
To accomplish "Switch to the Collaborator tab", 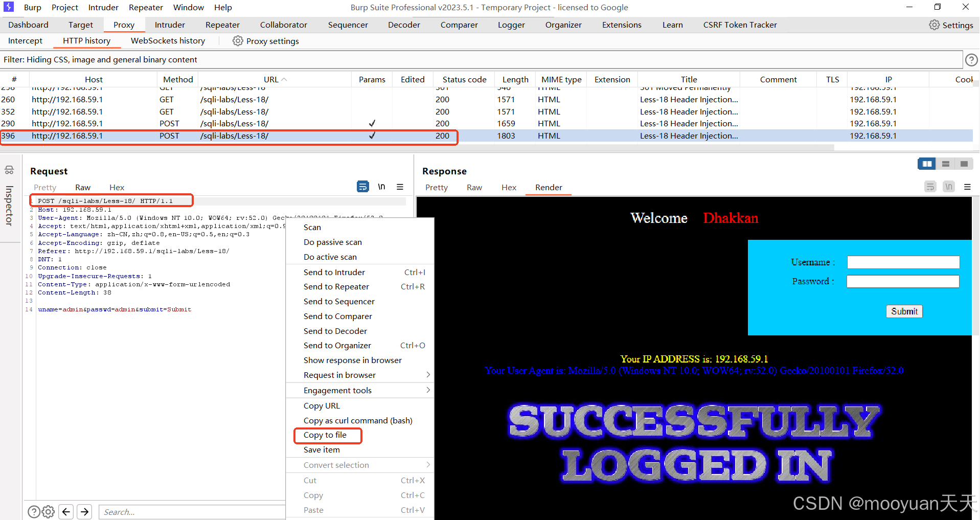I will pyautogui.click(x=284, y=25).
